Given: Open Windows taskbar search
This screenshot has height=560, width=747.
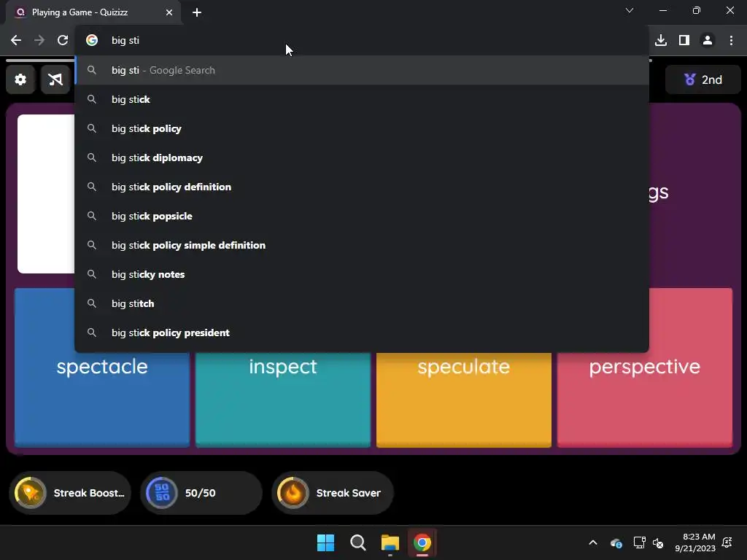Looking at the screenshot, I should click(357, 542).
